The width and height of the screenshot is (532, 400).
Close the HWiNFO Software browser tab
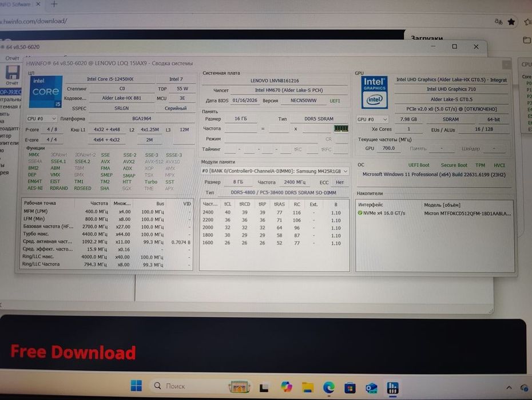pyautogui.click(x=38, y=4)
